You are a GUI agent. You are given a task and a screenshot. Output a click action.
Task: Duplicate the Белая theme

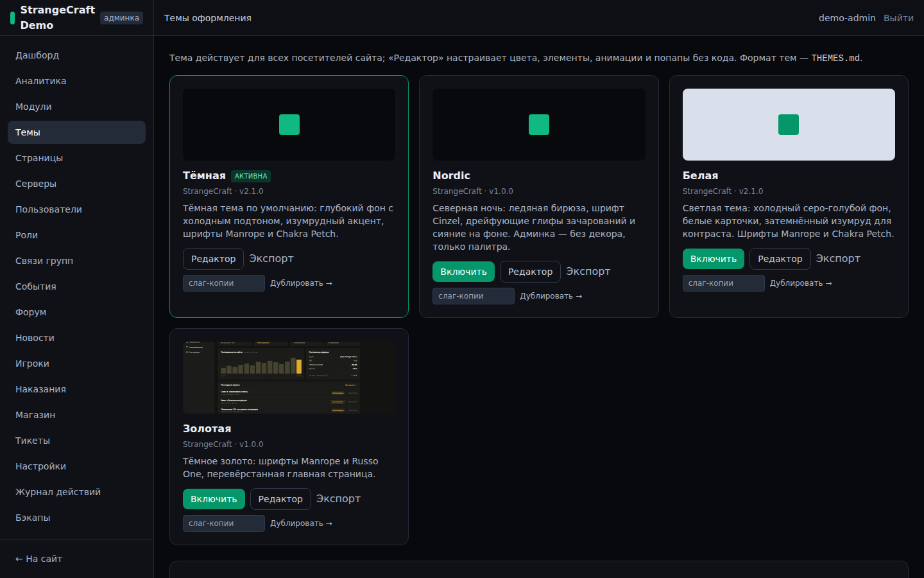801,283
